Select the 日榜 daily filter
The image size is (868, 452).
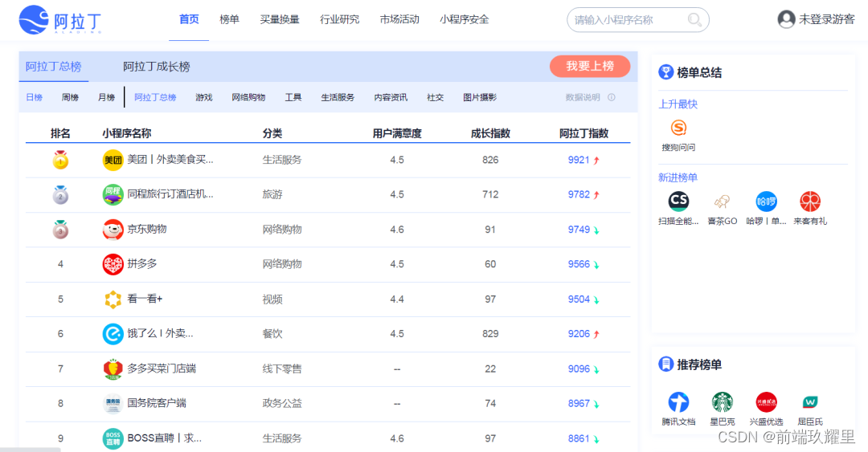tap(35, 97)
